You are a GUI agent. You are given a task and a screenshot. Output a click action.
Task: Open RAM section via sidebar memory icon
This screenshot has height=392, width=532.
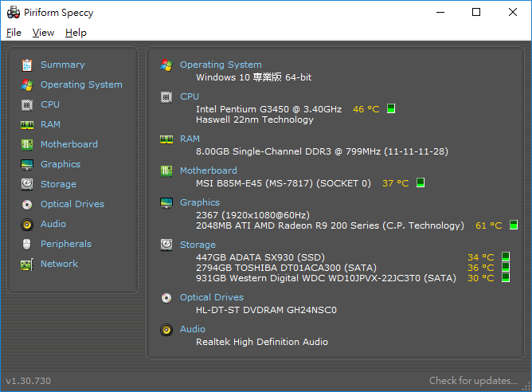(x=27, y=125)
